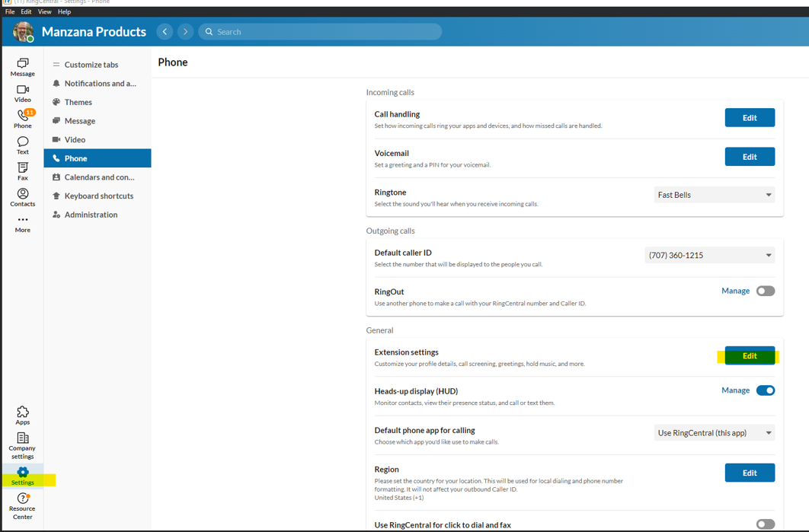Viewport: 809px width, 532px height.
Task: Click Manage link for Heads-up display
Action: point(735,390)
